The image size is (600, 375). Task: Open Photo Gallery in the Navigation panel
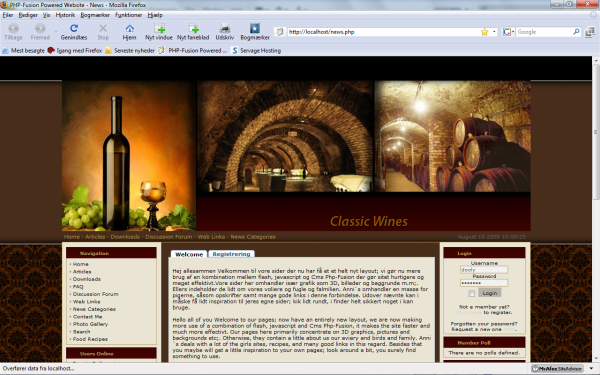tap(90, 324)
